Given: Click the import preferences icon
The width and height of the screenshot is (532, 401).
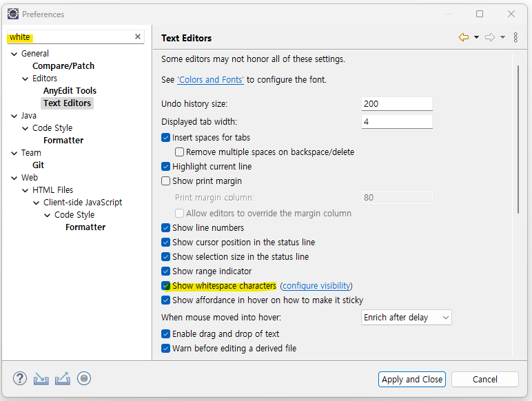Looking at the screenshot, I should (x=41, y=379).
